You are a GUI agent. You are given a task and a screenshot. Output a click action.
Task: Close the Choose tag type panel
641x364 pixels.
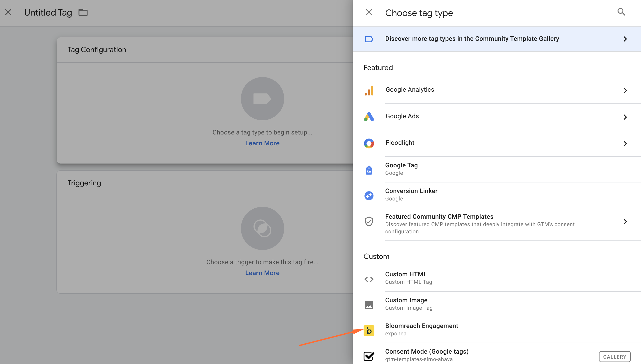point(369,12)
